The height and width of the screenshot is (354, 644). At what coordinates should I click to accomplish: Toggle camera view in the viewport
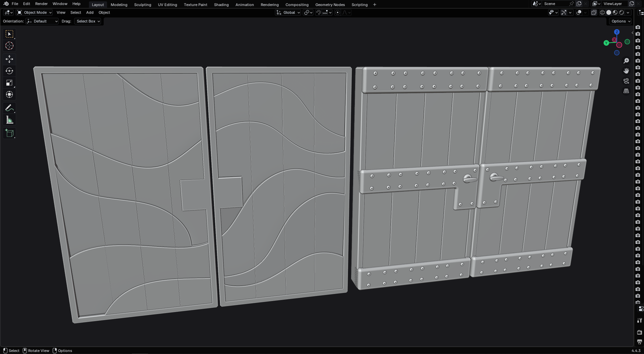coord(626,81)
